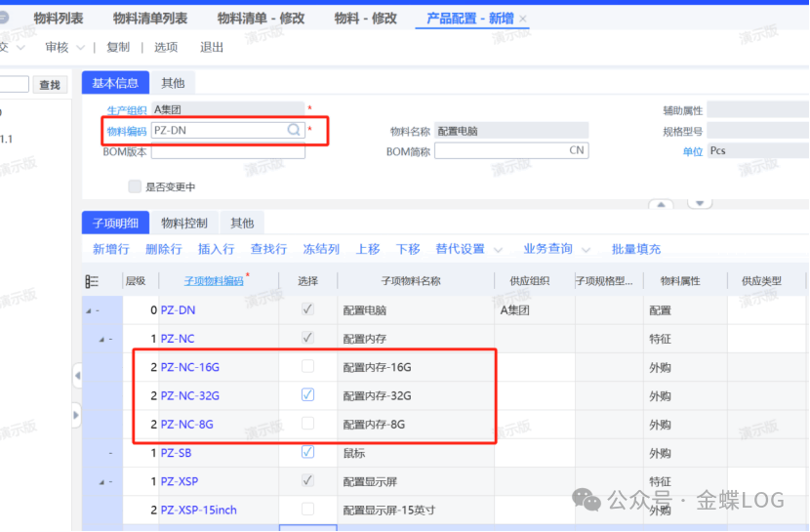Click the CN language icon in BOM简称 field
This screenshot has height=532, width=810.
[577, 151]
